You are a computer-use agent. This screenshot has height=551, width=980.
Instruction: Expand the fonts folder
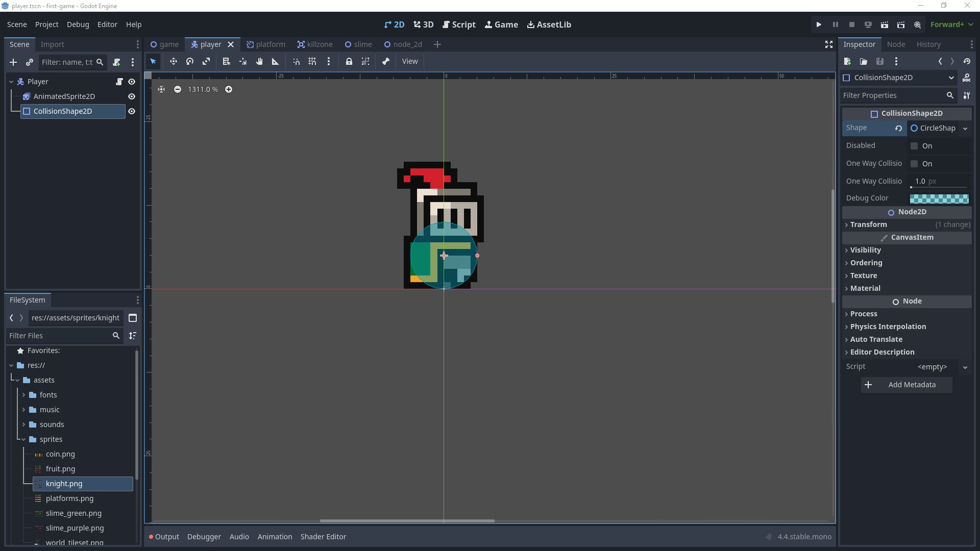pos(23,395)
